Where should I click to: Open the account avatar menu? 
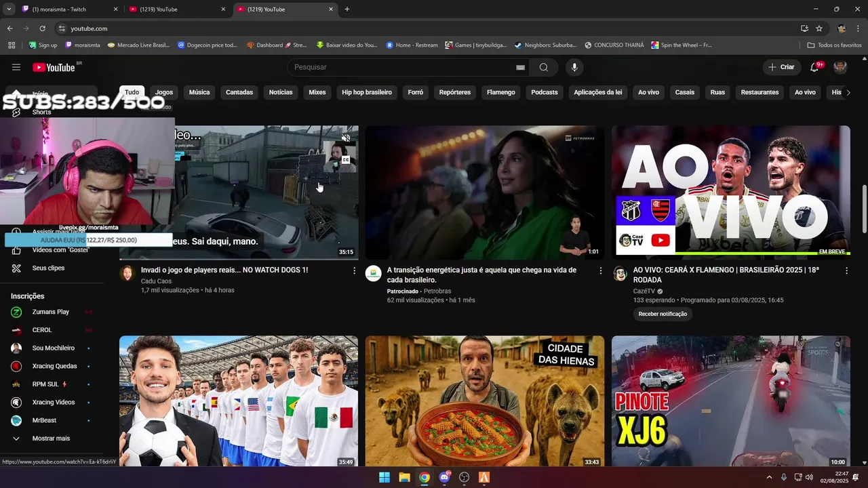pos(840,67)
